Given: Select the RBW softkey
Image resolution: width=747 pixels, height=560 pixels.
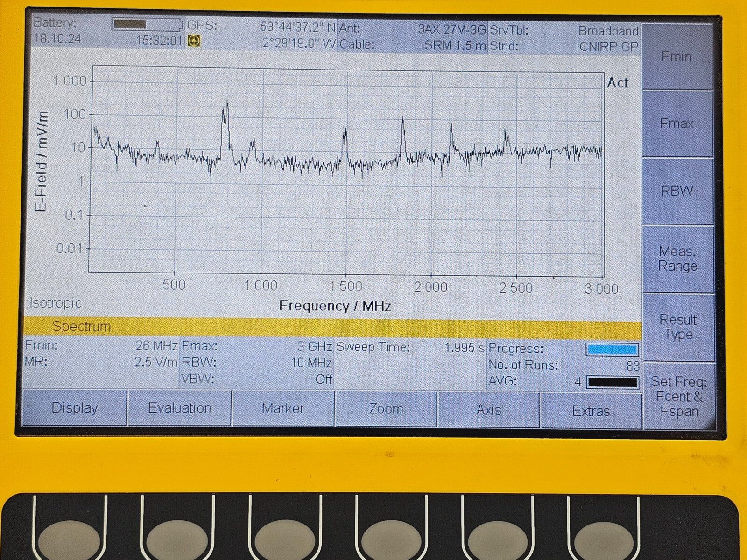Looking at the screenshot, I should (676, 189).
